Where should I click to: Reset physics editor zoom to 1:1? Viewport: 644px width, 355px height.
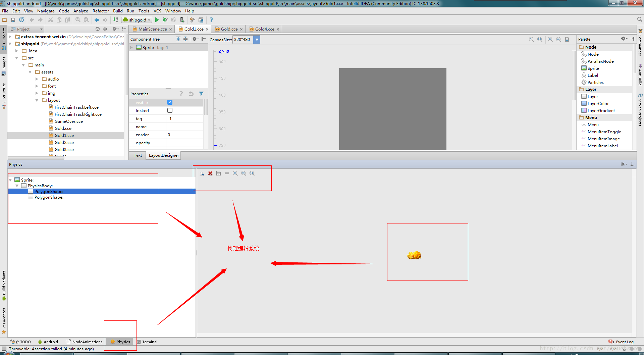[x=252, y=173]
